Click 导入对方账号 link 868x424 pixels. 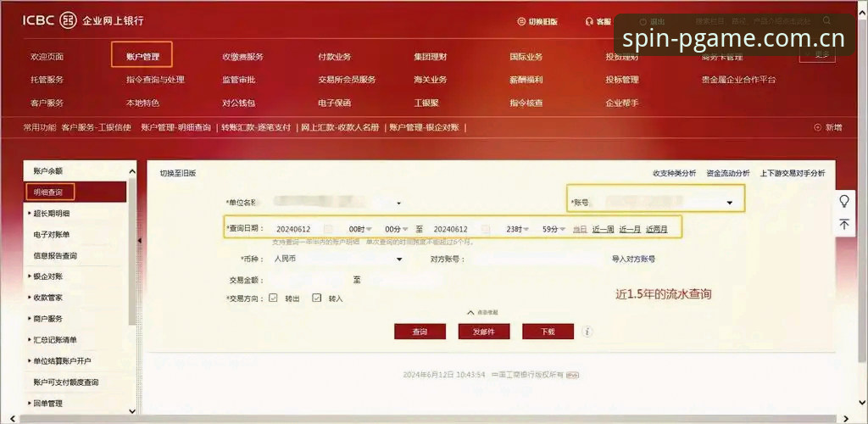[634, 259]
